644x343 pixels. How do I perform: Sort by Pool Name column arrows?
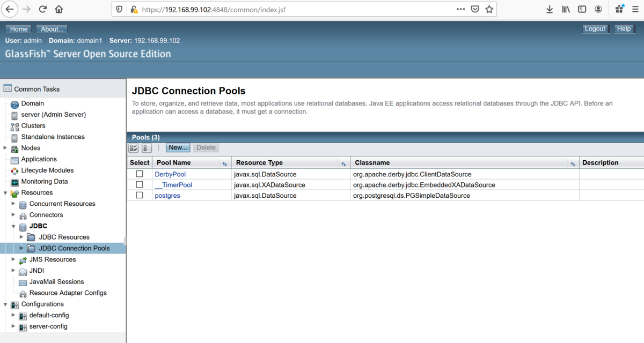pyautogui.click(x=224, y=163)
